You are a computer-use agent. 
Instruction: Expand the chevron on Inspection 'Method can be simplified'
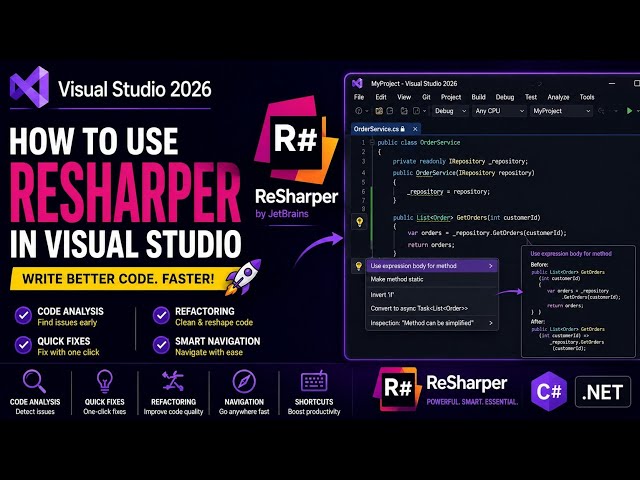491,323
